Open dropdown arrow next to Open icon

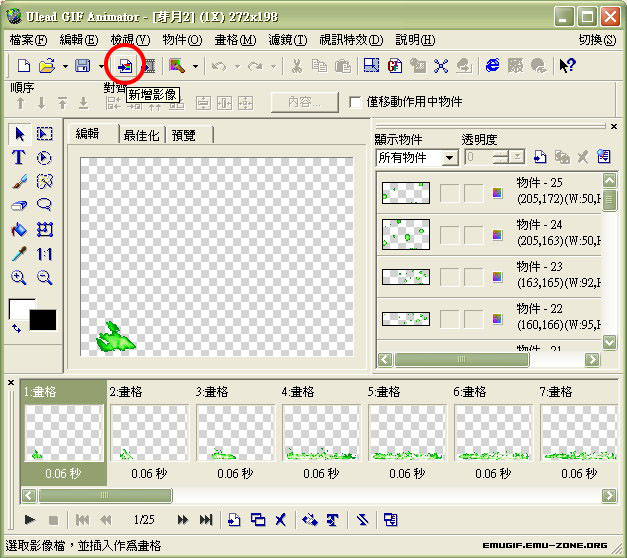point(65,66)
